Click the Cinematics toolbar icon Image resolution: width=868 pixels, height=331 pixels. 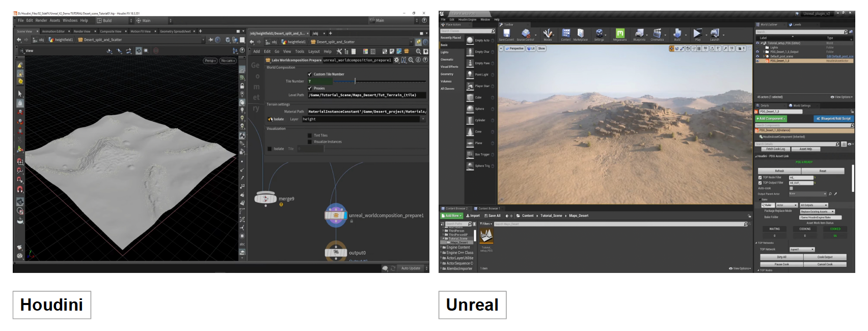click(x=657, y=34)
